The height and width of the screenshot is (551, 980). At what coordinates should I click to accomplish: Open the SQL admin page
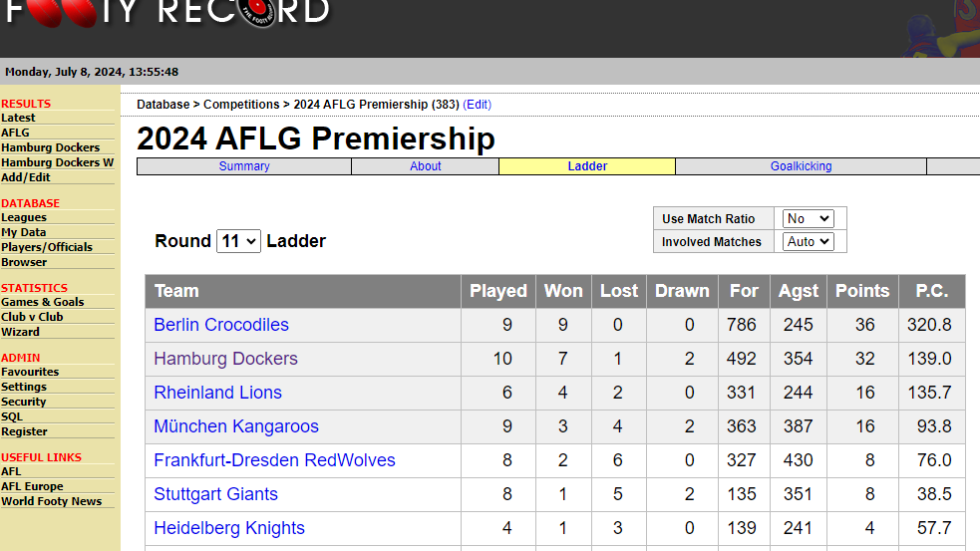[12, 416]
